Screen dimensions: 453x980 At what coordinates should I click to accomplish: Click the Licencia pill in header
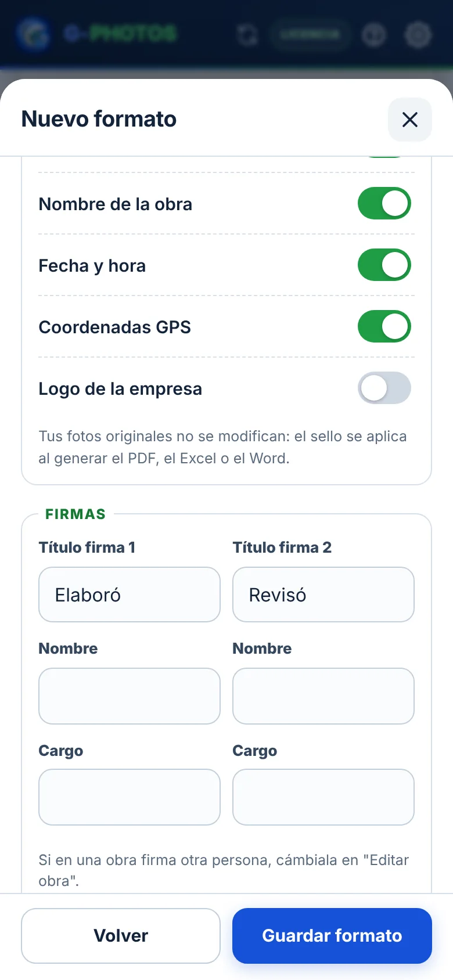point(310,35)
